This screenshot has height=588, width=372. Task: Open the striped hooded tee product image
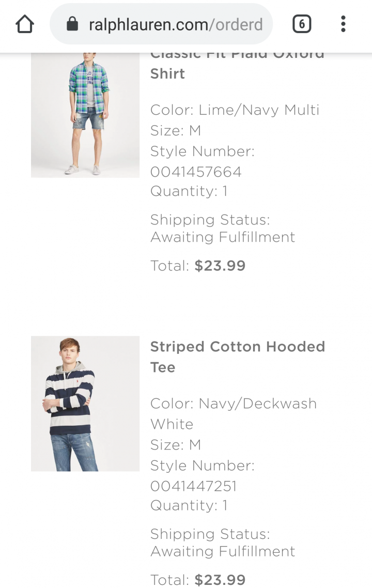[x=85, y=404]
